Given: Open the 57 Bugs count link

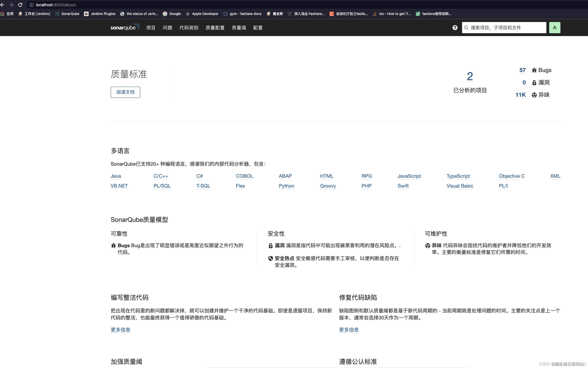Looking at the screenshot, I should tap(522, 70).
